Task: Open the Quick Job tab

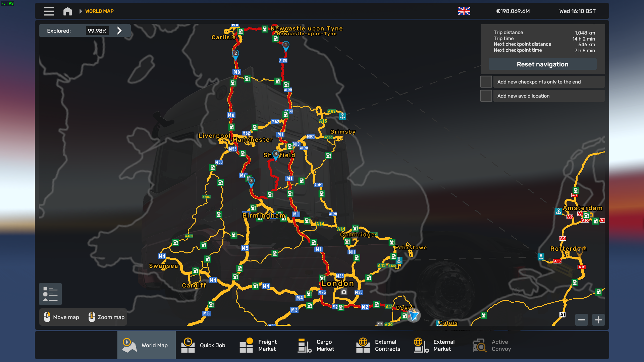Action: [205, 345]
